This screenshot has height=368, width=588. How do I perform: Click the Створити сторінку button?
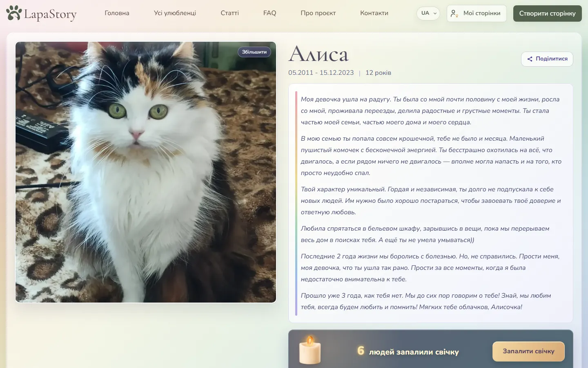[547, 13]
